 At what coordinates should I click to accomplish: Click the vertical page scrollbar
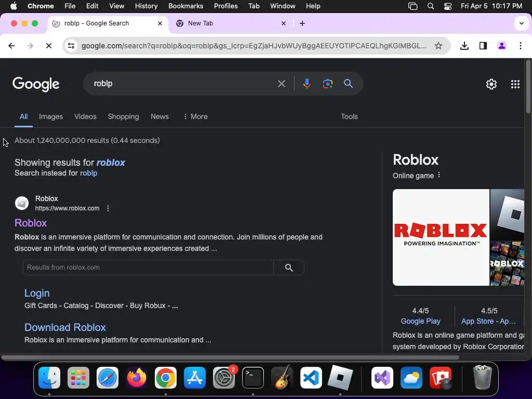528,87
